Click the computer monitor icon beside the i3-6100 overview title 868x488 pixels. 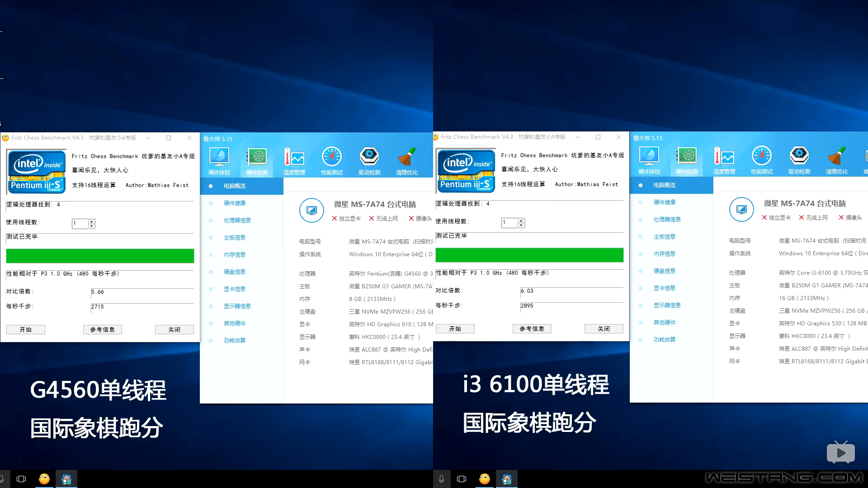[x=741, y=209]
